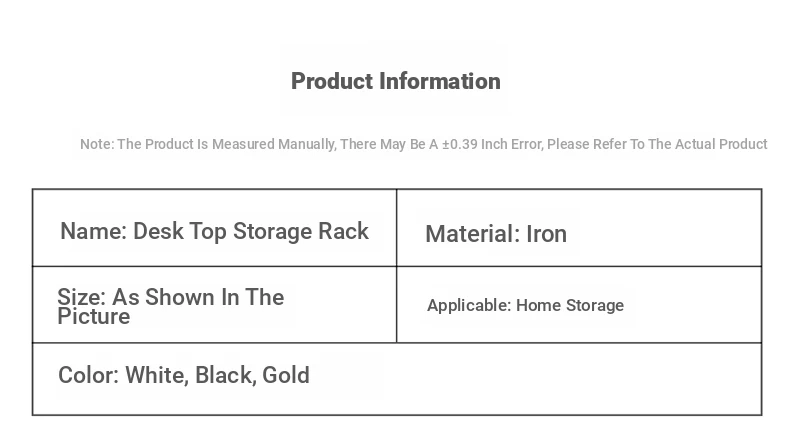Click the Product Information heading
Screen dimensions: 790x436
(x=395, y=82)
